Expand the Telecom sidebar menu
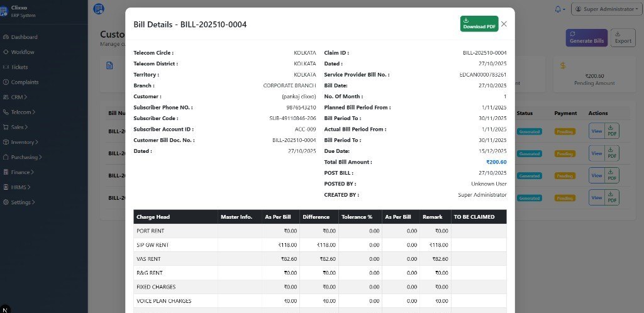Image resolution: width=644 pixels, height=313 pixels. (23, 112)
